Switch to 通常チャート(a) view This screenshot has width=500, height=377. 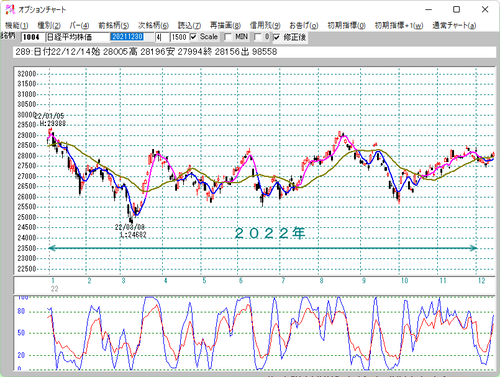[x=454, y=25]
